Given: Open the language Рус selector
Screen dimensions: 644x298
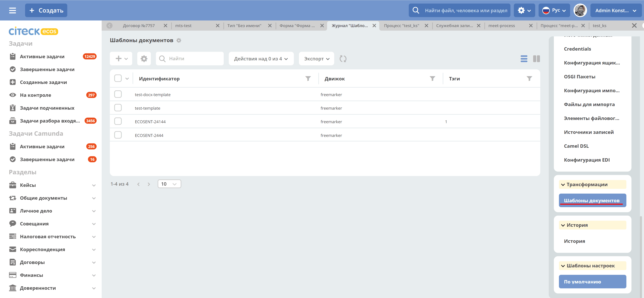Looking at the screenshot, I should click(x=554, y=10).
